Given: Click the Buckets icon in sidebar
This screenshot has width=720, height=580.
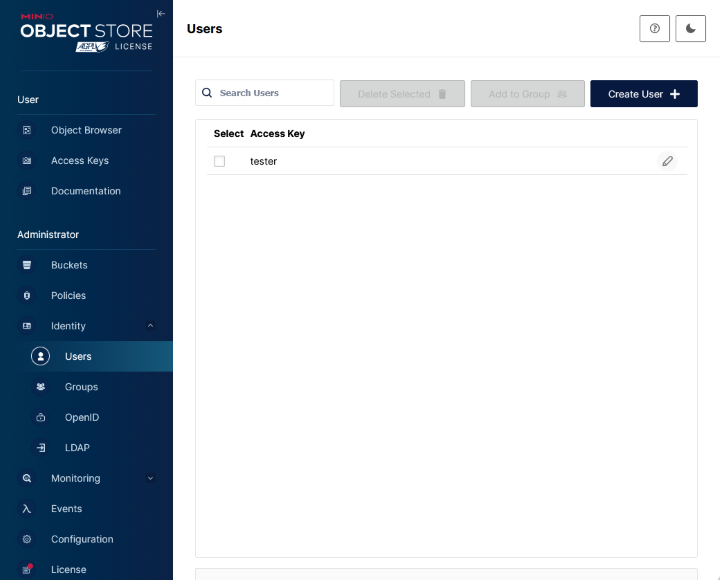Looking at the screenshot, I should pos(27,265).
